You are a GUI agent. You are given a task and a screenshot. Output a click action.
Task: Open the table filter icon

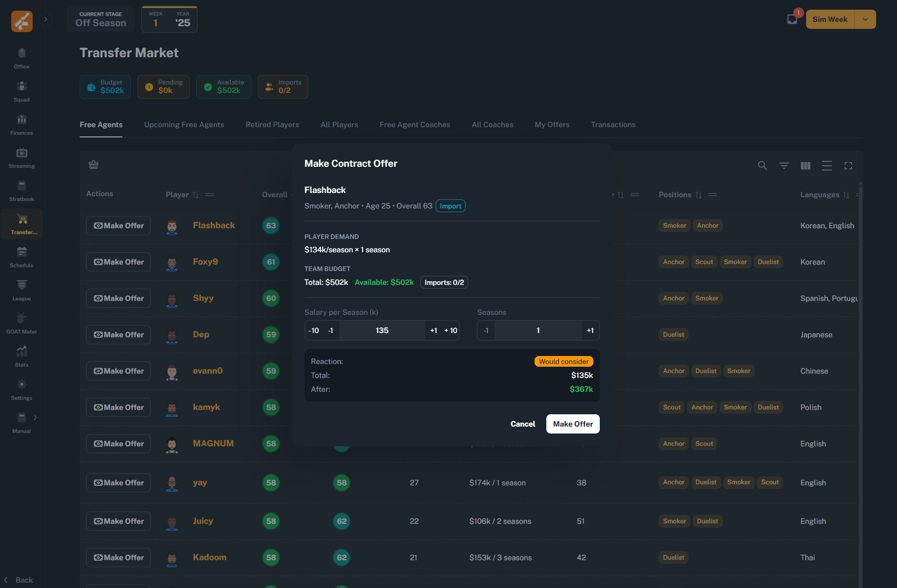click(784, 166)
